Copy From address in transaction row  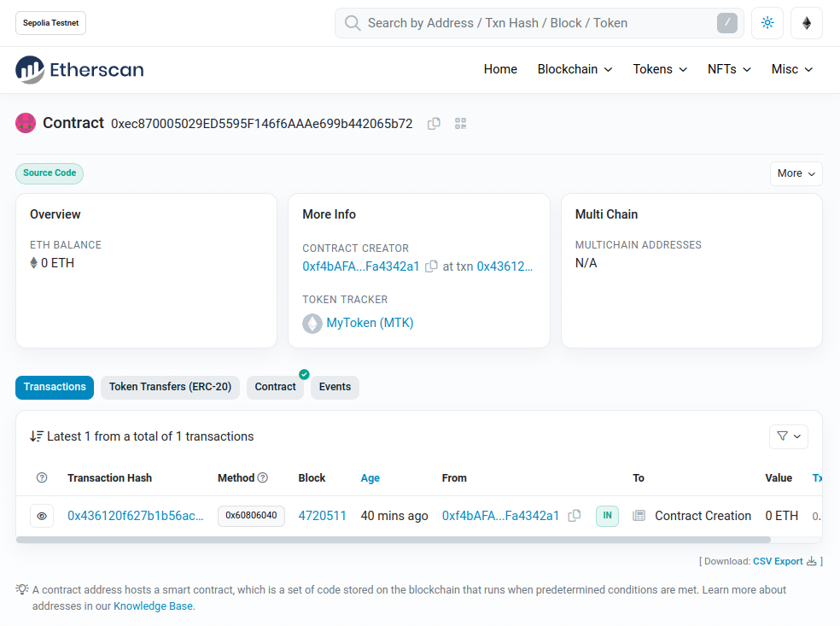tap(575, 516)
